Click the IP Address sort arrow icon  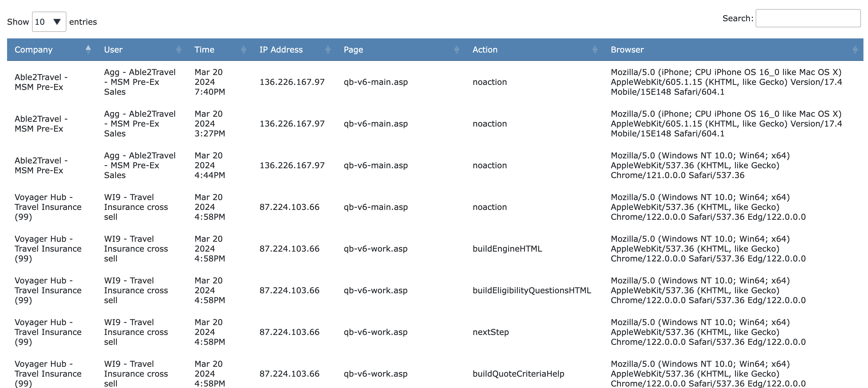click(x=328, y=50)
